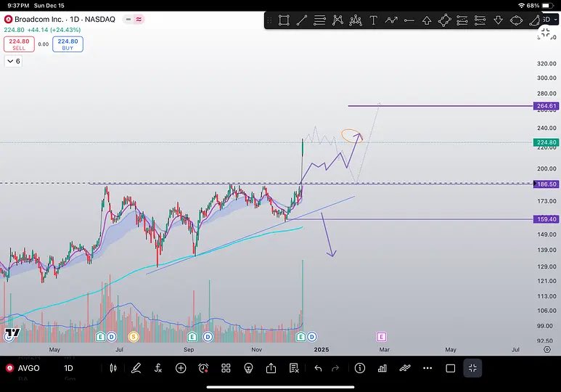Select the Rectangle drawing tool

(284, 20)
